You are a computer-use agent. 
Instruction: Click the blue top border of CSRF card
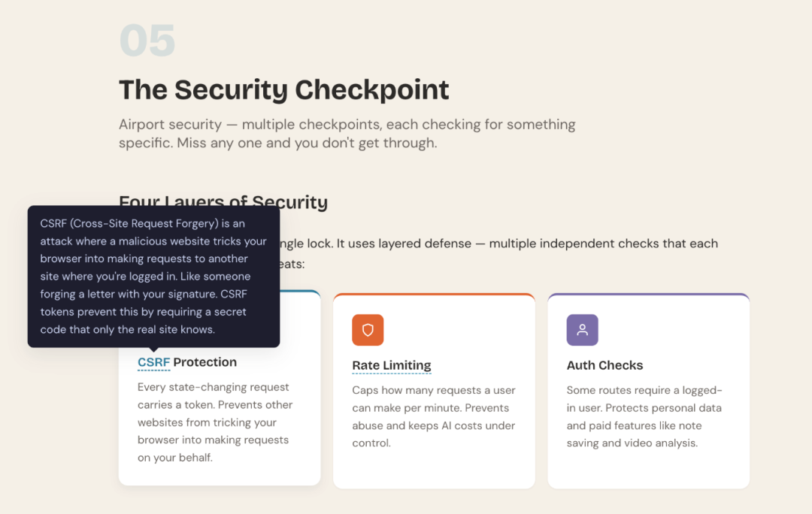coord(301,292)
